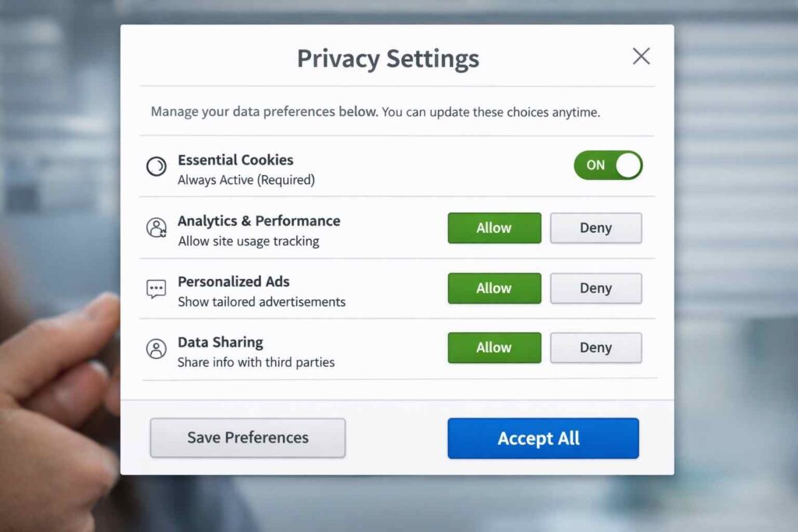Allow Analytics & Performance tracking
The image size is (798, 532).
pos(494,227)
